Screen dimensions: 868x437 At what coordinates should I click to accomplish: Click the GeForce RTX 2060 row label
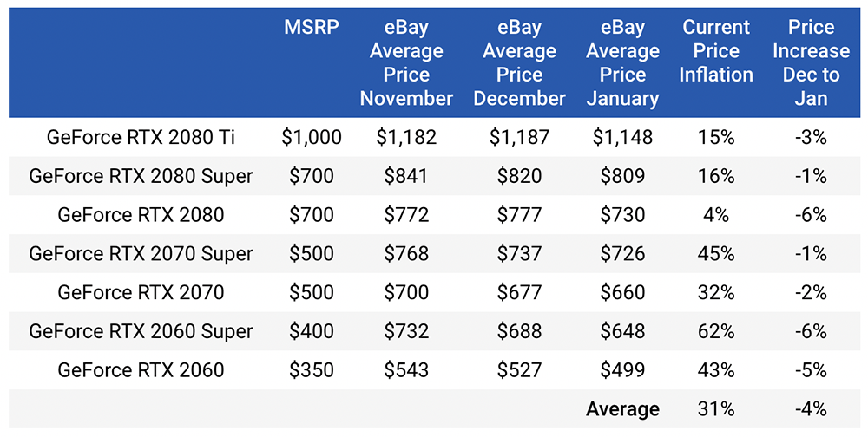[x=141, y=369]
